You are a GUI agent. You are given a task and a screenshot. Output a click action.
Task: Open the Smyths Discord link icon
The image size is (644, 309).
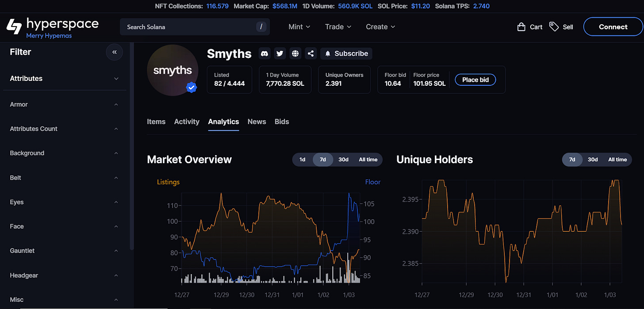click(x=264, y=53)
